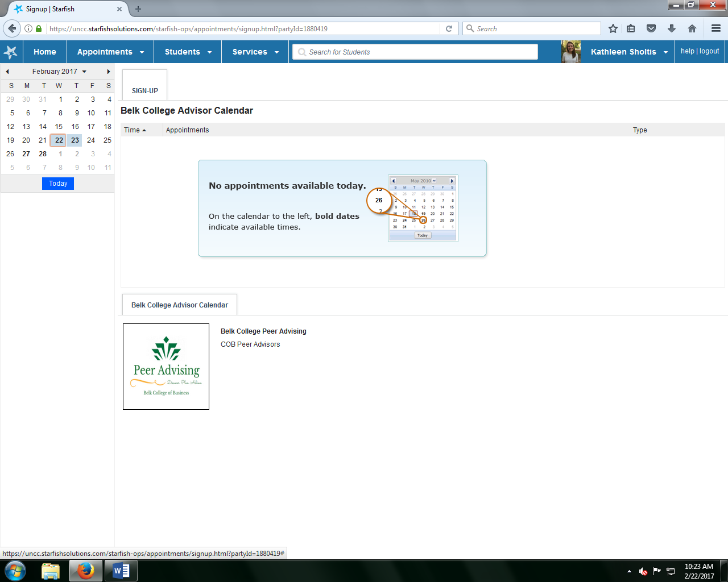
Task: Go to next month in calendar
Action: pos(108,72)
